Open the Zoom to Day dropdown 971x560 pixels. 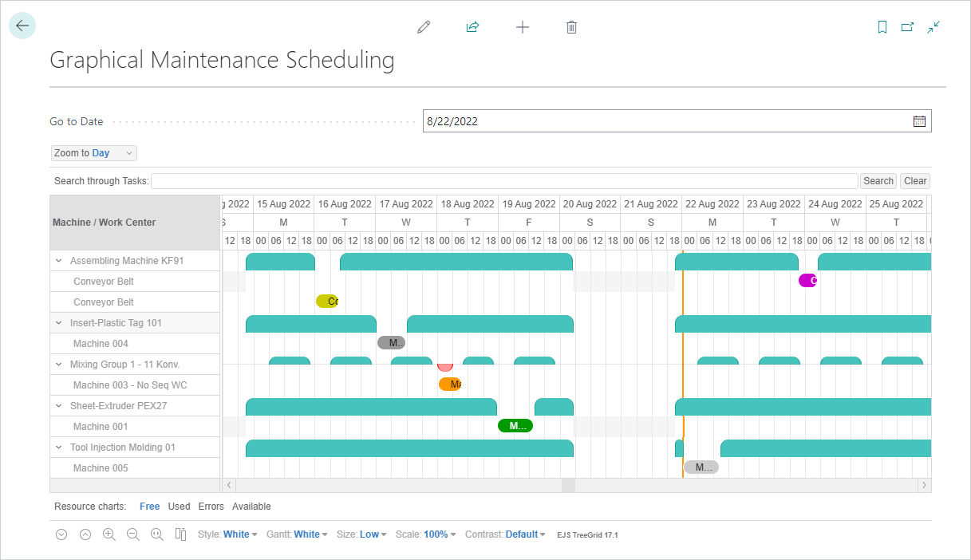point(93,152)
